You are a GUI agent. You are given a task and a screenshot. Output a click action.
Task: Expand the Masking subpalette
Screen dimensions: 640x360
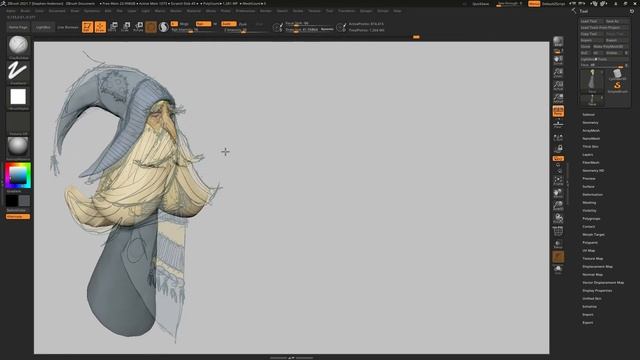(589, 203)
